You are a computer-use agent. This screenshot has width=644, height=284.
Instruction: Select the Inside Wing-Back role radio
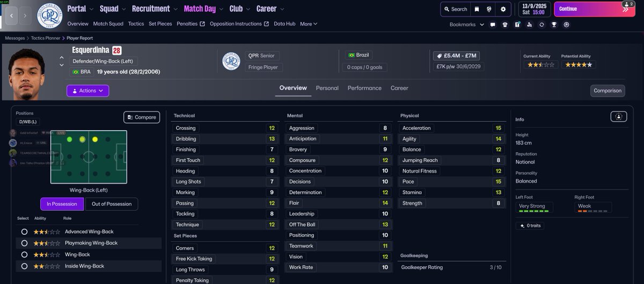(x=24, y=266)
